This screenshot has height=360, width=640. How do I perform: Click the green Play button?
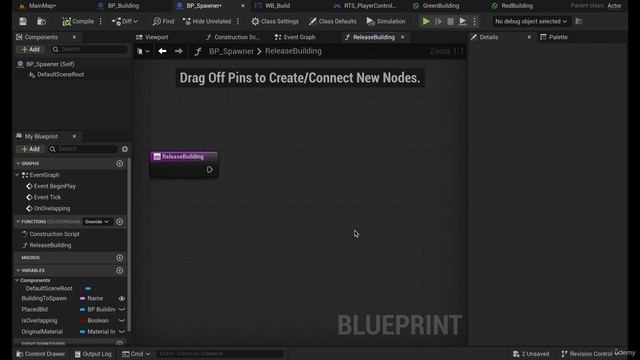click(x=426, y=21)
